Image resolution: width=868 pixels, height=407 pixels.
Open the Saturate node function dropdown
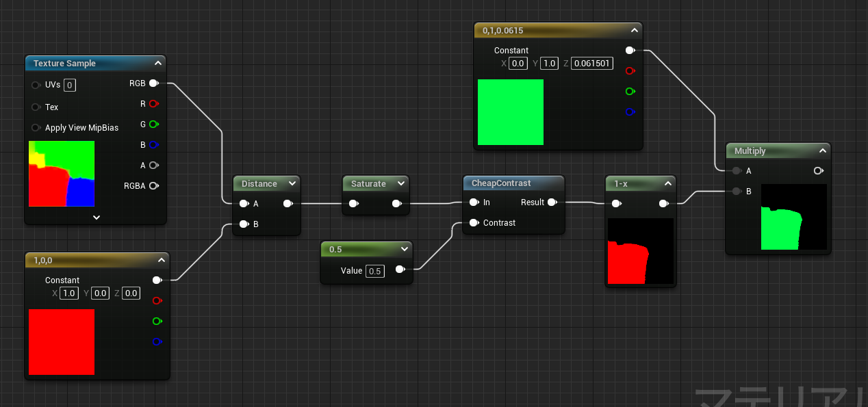pyautogui.click(x=401, y=183)
